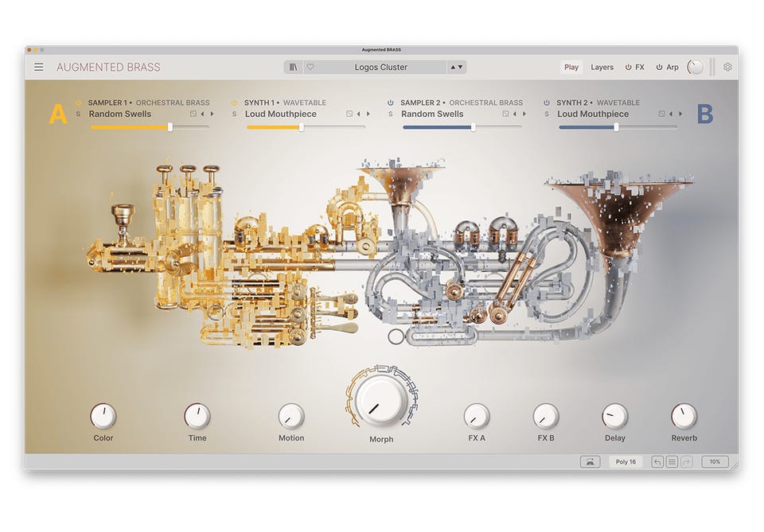This screenshot has width=764, height=532.
Task: Open the settings gear icon
Action: (x=727, y=68)
